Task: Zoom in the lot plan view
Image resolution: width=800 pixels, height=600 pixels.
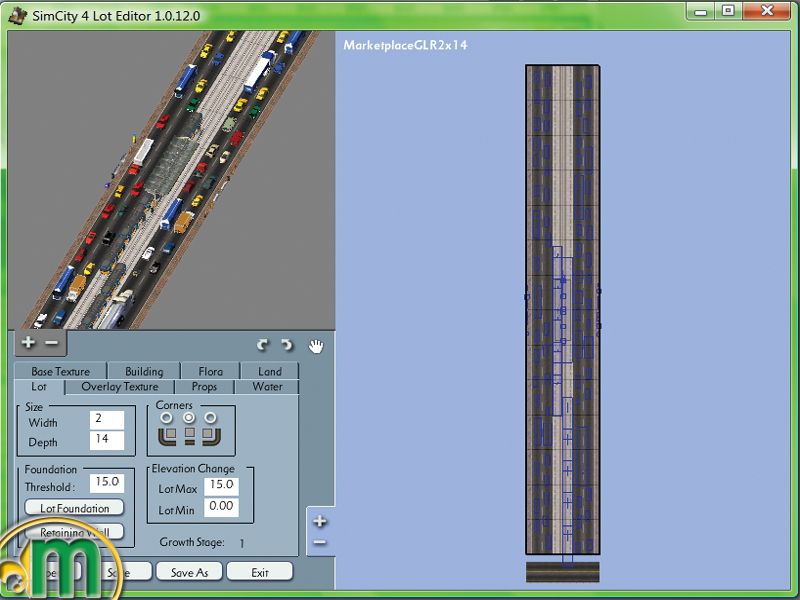Action: (x=320, y=521)
